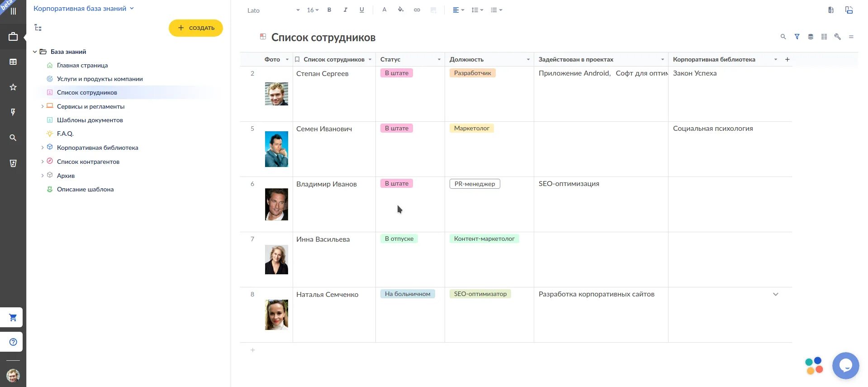The width and height of the screenshot is (868, 387).
Task: Select Список сотрудников in tree
Action: (x=87, y=92)
